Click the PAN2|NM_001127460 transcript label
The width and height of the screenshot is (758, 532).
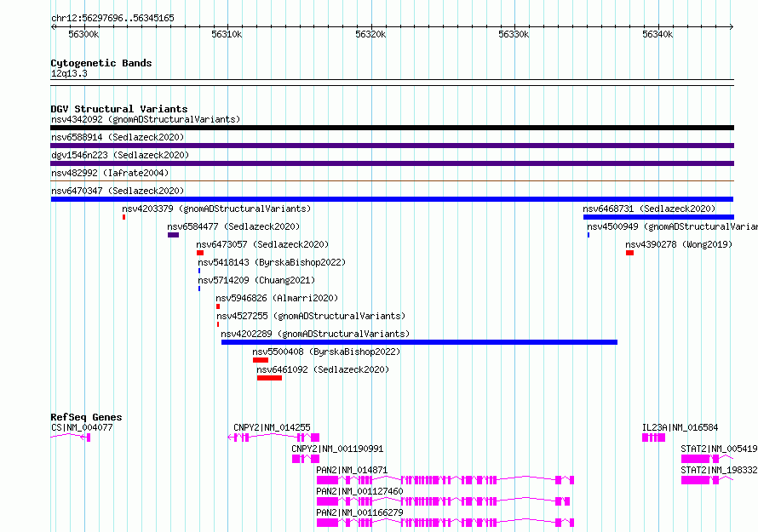(x=359, y=491)
